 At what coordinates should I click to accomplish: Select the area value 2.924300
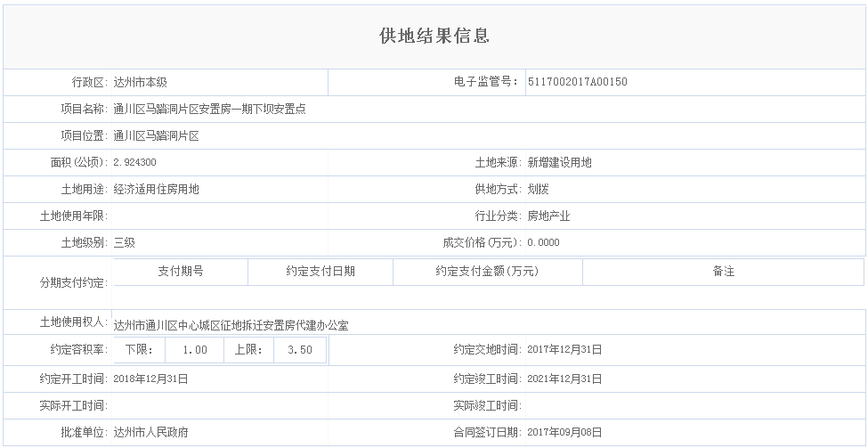click(134, 162)
